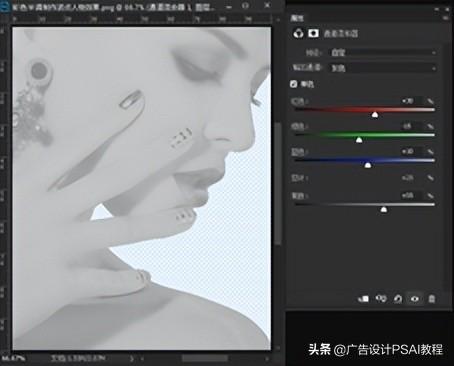Viewport: 454px width, 366px height.
Task: Click the percent symbol beside Constant value
Action: (430, 195)
